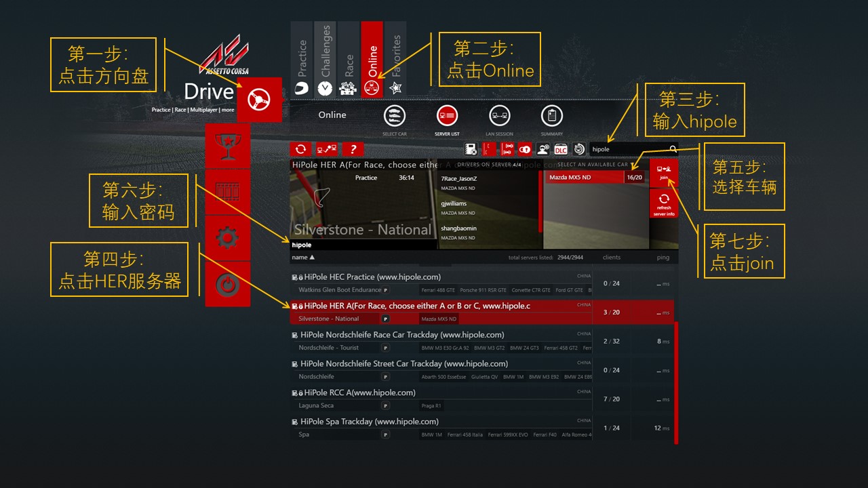Viewport: 868px width, 488px height.
Task: Sort servers by the ping column
Action: pyautogui.click(x=663, y=258)
